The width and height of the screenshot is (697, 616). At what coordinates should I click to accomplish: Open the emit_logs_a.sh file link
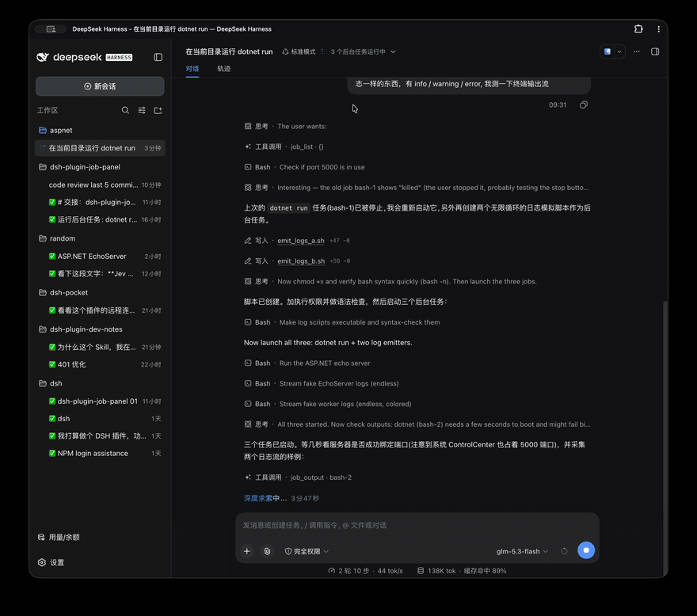coord(300,241)
